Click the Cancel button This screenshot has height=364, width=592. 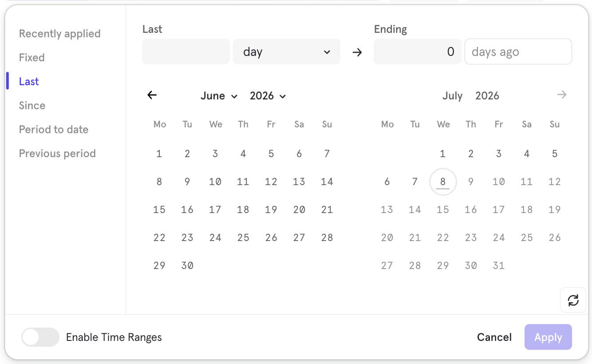point(494,337)
